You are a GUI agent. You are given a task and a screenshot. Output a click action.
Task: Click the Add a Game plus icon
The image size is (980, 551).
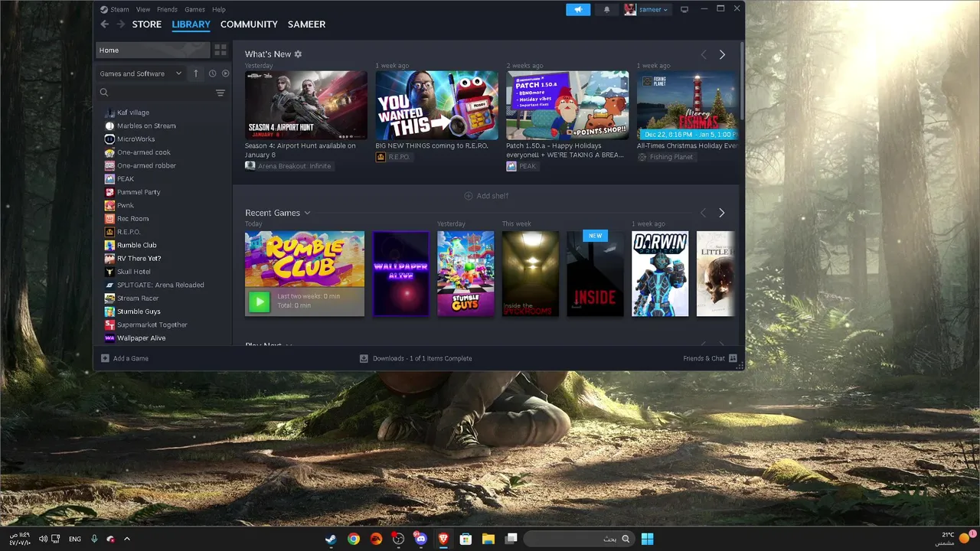tap(105, 358)
